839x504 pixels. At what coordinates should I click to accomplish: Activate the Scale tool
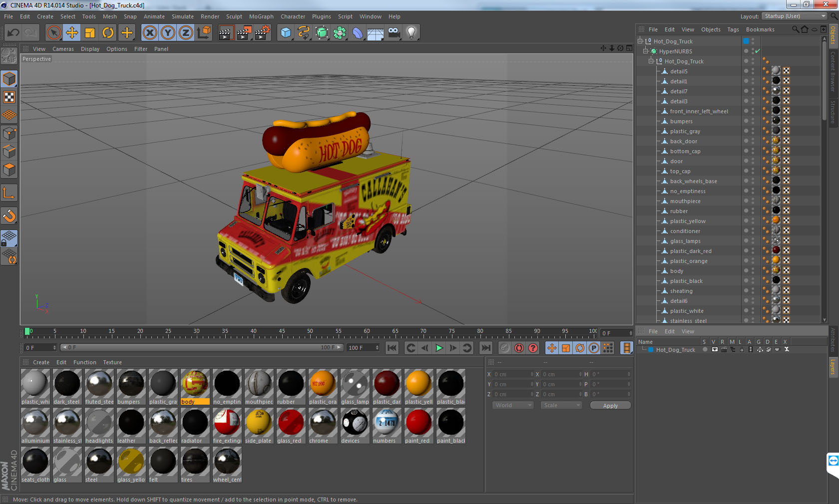tap(90, 33)
